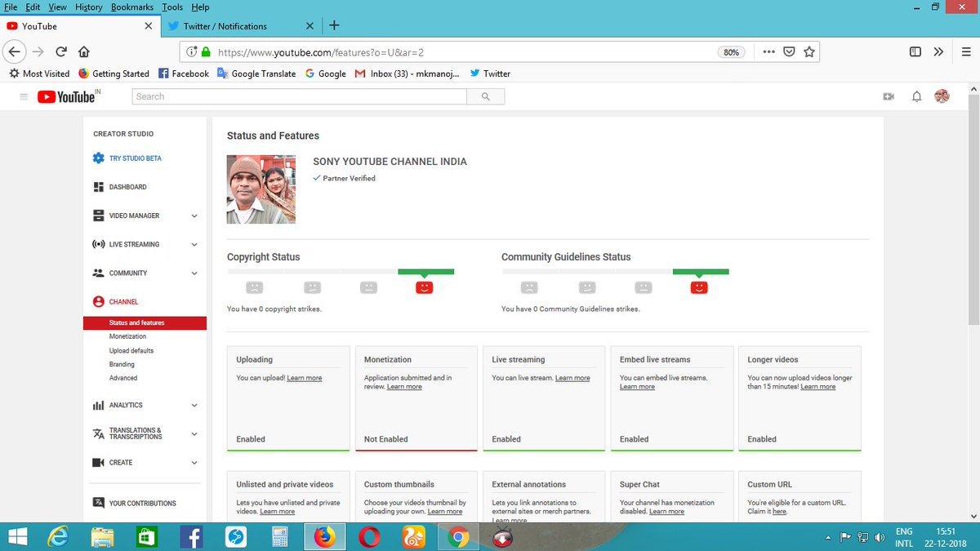Close the YouTube tab
Image resolution: width=980 pixels, height=551 pixels.
point(148,26)
